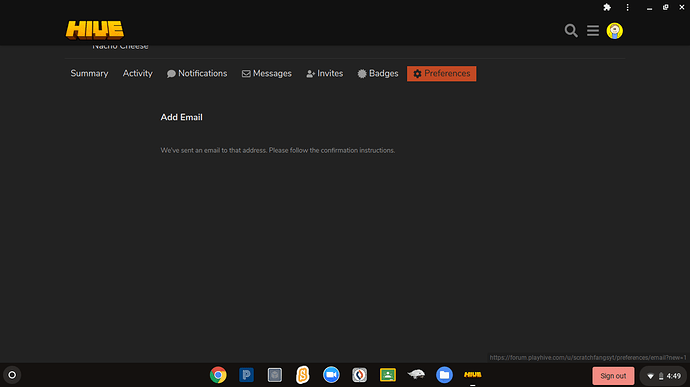Click the Hive logo in header
This screenshot has height=387, width=690.
(x=95, y=30)
